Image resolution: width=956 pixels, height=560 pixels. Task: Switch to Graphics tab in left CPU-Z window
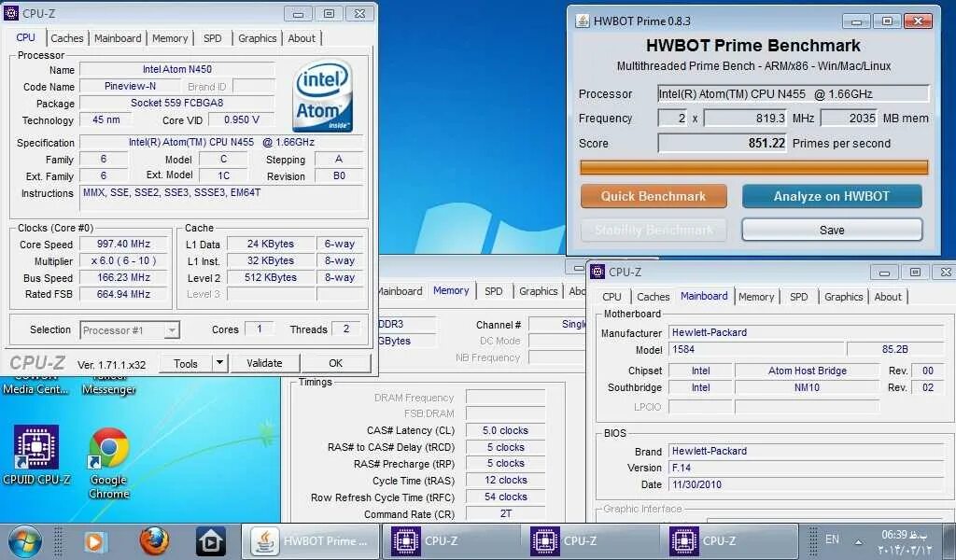[258, 38]
